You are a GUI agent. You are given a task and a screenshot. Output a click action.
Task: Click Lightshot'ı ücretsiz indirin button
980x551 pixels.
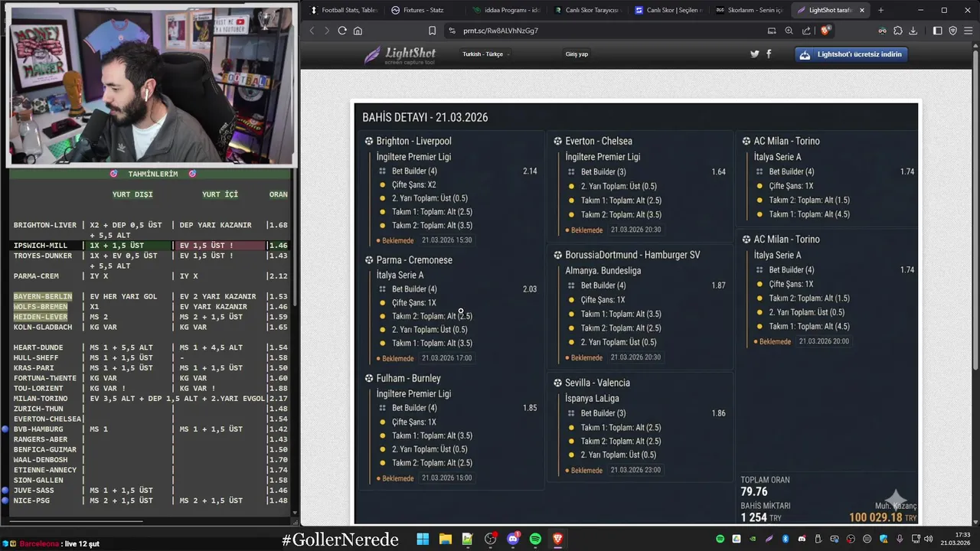pyautogui.click(x=853, y=54)
